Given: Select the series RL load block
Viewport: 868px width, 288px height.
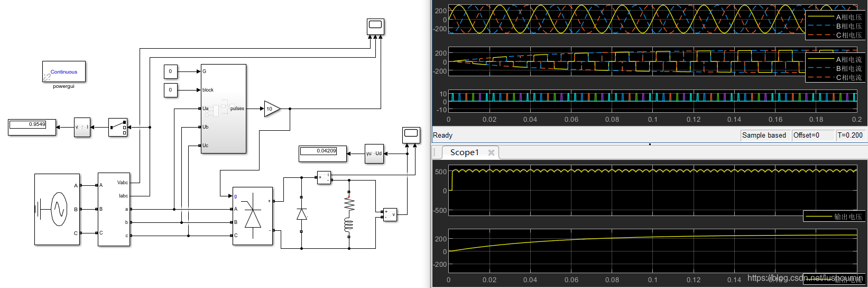Looking at the screenshot, I should pos(348,214).
